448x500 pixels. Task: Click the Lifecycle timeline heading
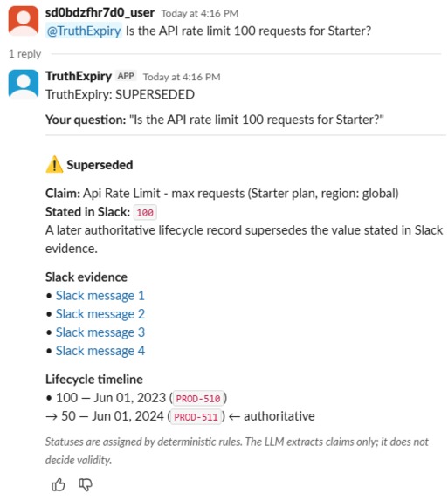click(x=94, y=380)
